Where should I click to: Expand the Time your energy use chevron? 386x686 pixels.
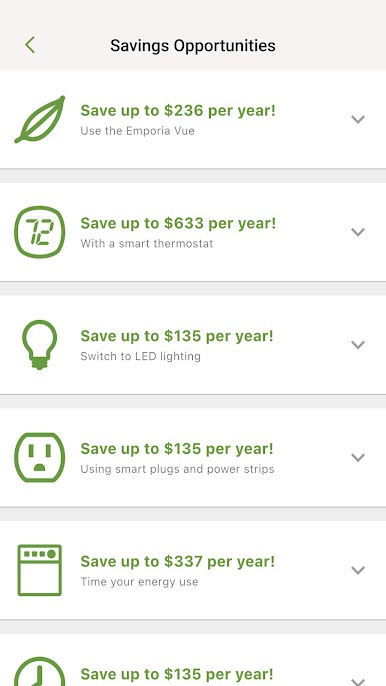(358, 570)
